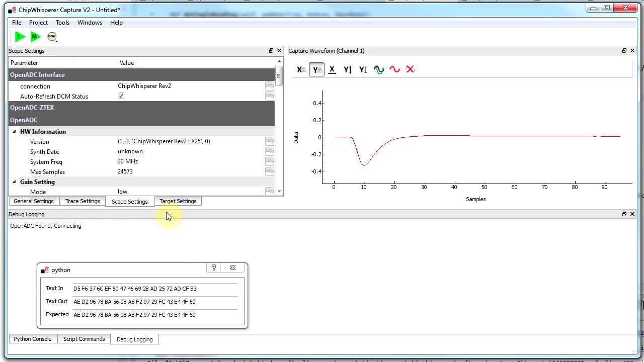Close the Debug Logging panel

point(632,214)
